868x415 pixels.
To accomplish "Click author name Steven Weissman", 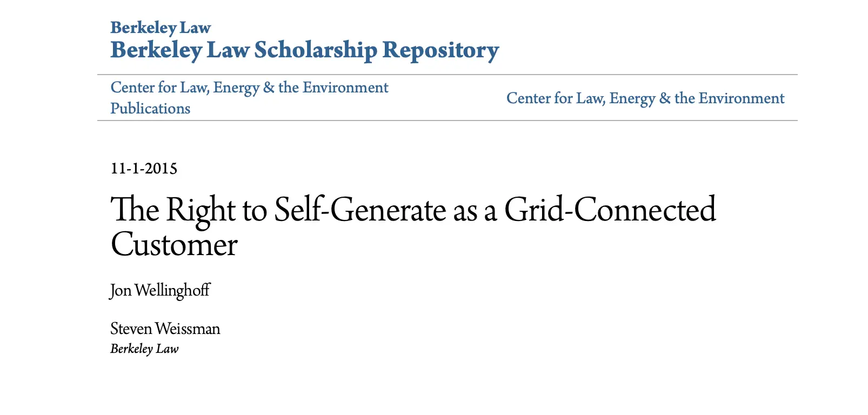I will coord(165,329).
